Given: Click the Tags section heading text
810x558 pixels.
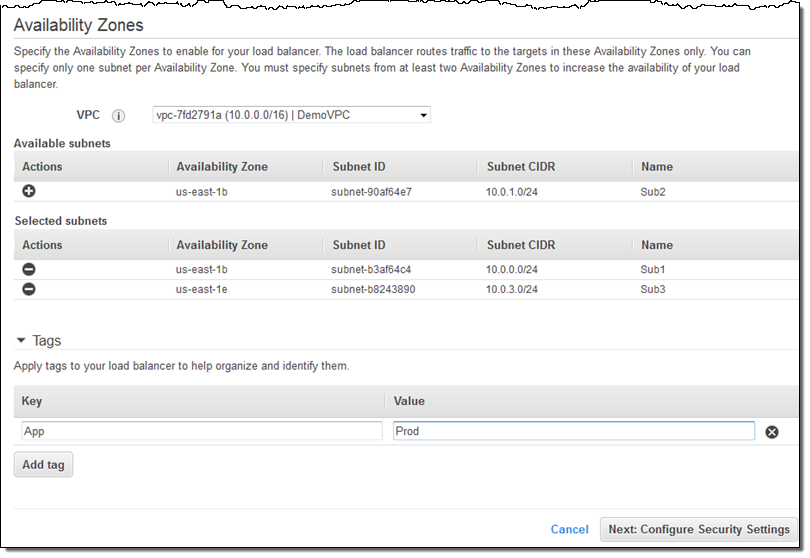Looking at the screenshot, I should [x=46, y=340].
